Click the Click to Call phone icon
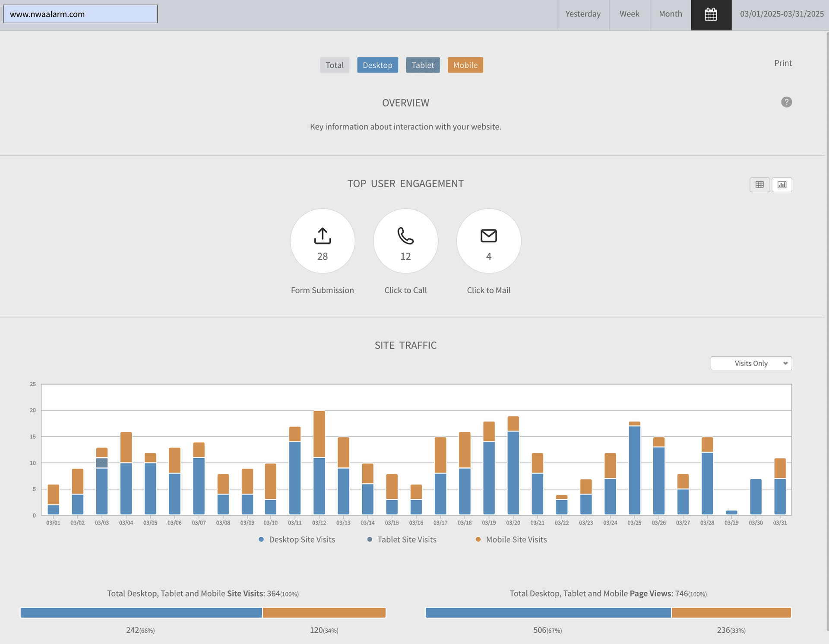829x644 pixels. [405, 236]
